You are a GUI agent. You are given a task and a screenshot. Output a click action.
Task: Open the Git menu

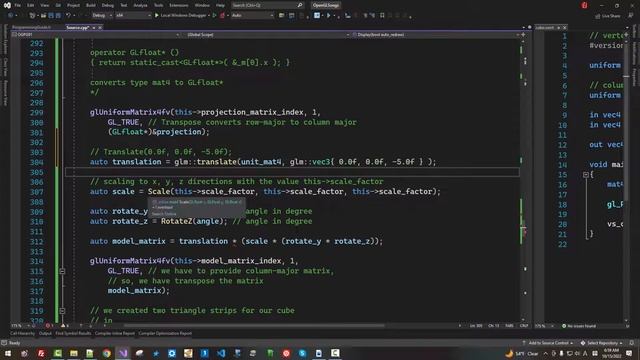tap(58, 5)
